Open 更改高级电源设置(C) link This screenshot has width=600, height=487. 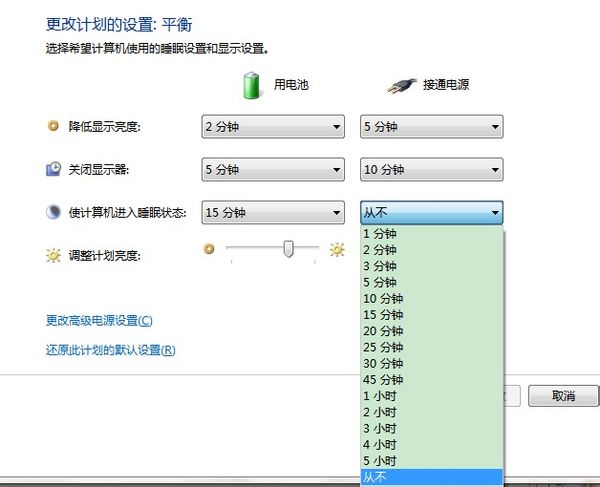99,321
